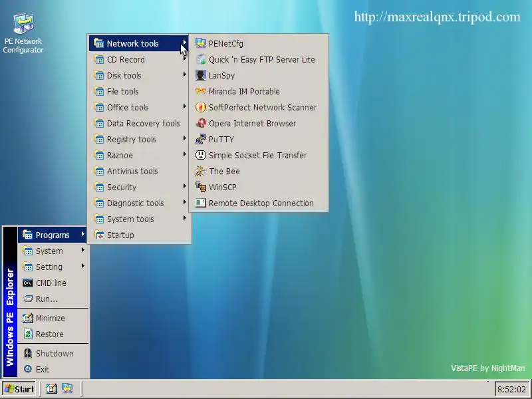Screen dimensions: 532x399
Task: Expand Registry tools submenu arrow
Action: [185, 138]
